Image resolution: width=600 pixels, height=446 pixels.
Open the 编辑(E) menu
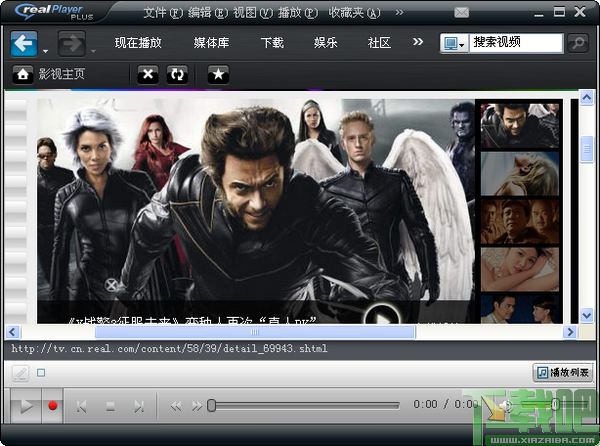coord(208,13)
